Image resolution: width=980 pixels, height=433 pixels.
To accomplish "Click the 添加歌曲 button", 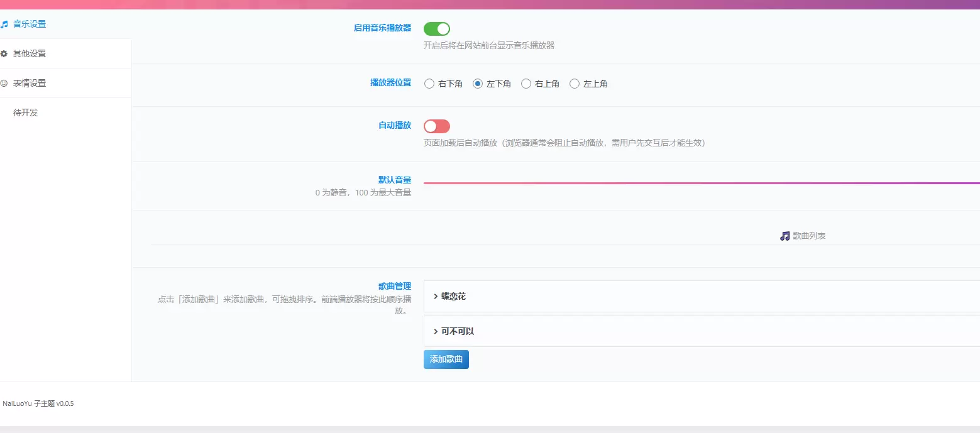I will pyautogui.click(x=446, y=359).
